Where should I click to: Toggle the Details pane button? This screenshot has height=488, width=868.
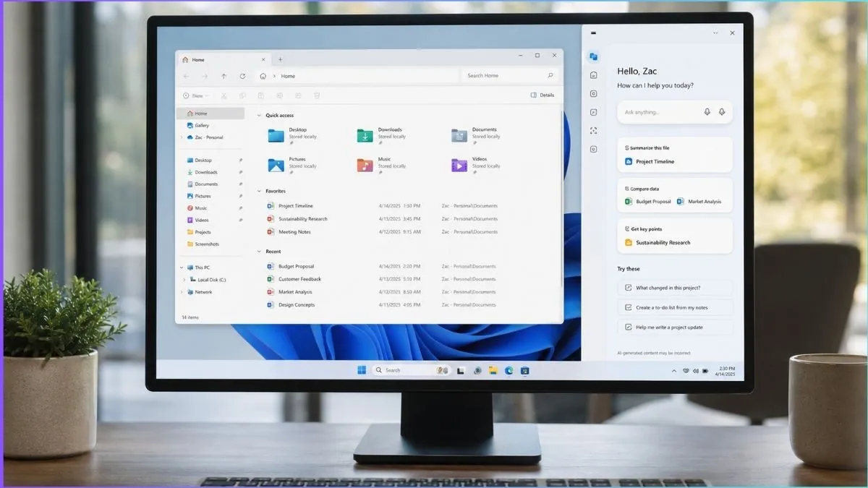click(x=542, y=95)
